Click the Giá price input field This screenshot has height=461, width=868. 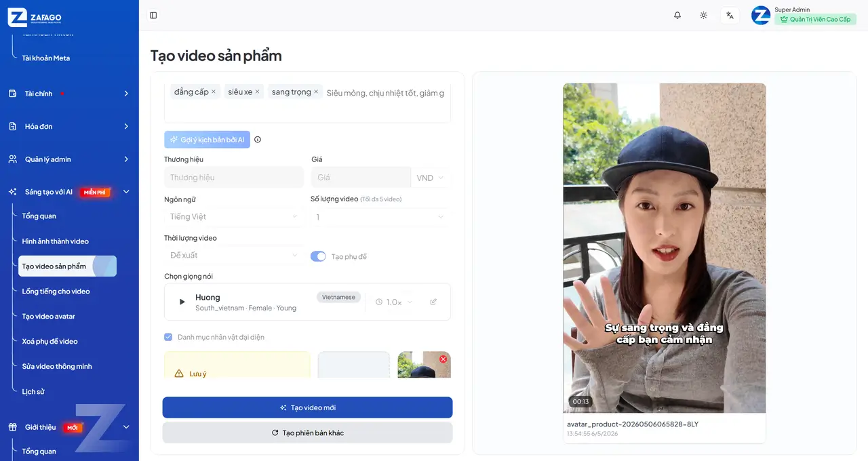tap(361, 178)
